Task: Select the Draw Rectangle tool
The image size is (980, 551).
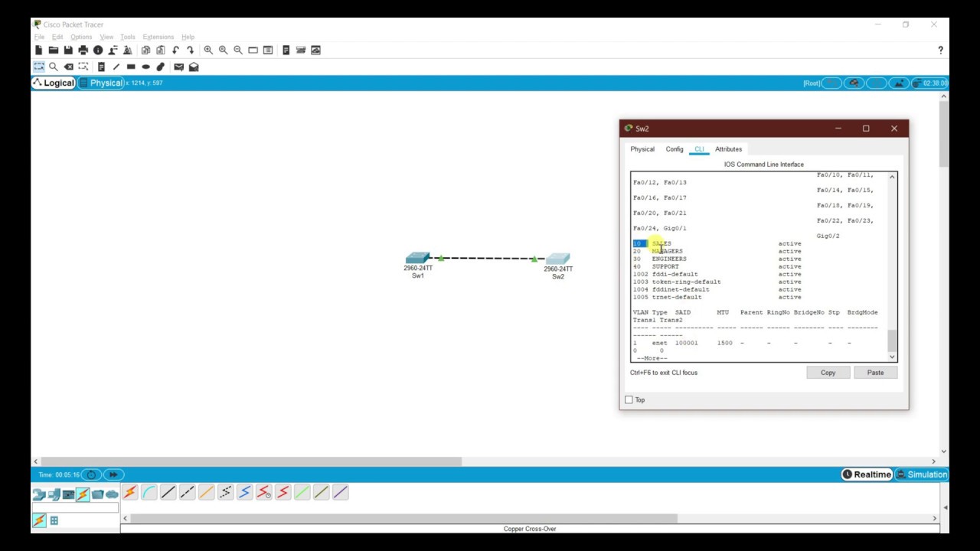Action: [131, 67]
